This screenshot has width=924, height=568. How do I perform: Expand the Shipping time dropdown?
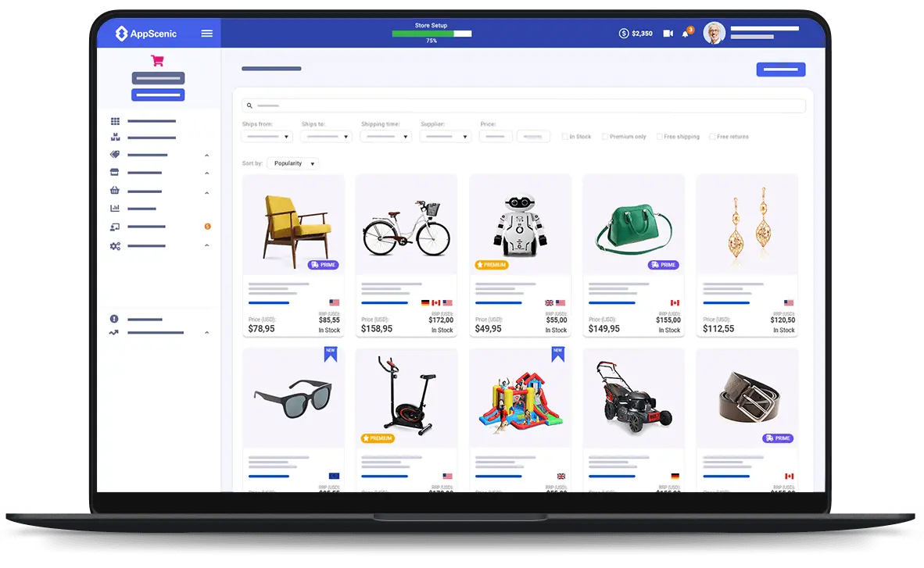pyautogui.click(x=385, y=137)
